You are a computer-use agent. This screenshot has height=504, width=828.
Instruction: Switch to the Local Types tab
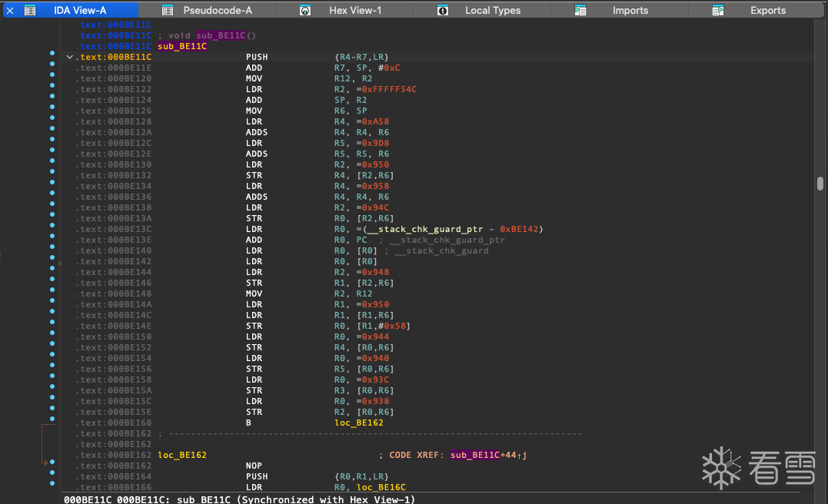492,11
